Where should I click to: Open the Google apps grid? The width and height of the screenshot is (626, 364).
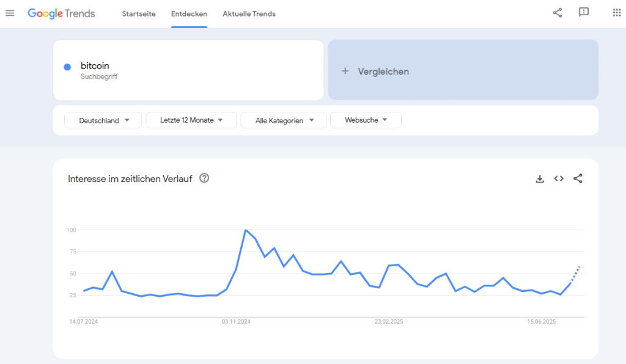(x=616, y=12)
